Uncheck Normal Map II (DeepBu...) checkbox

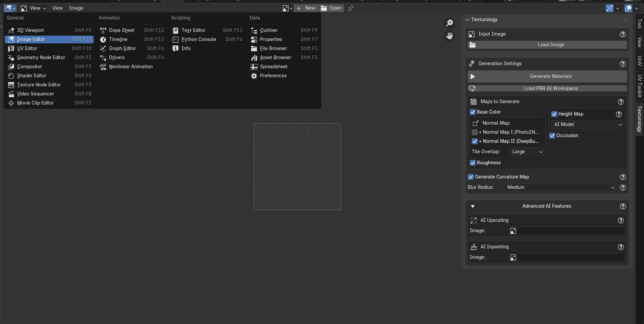pos(475,141)
